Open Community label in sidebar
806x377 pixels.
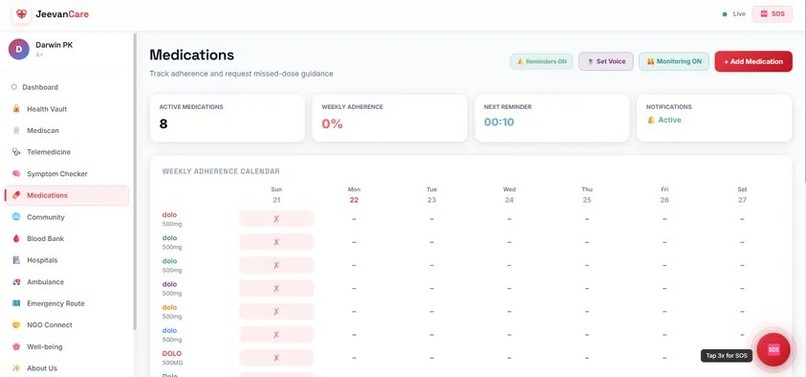click(46, 217)
